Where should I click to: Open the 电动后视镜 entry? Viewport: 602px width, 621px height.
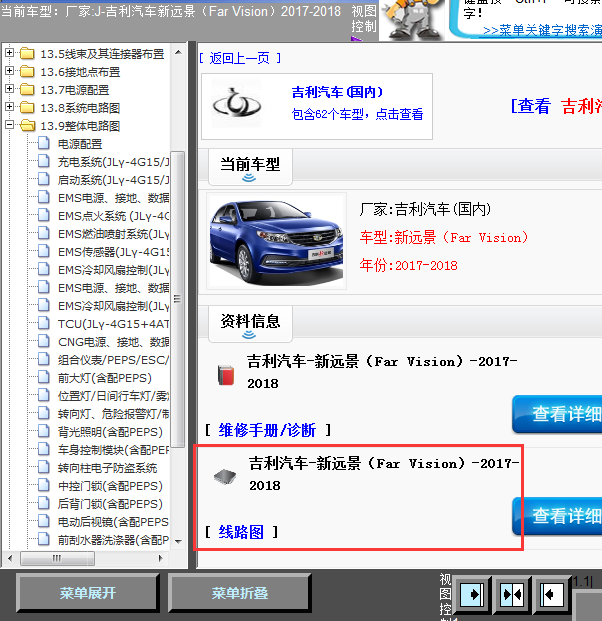tap(113, 522)
